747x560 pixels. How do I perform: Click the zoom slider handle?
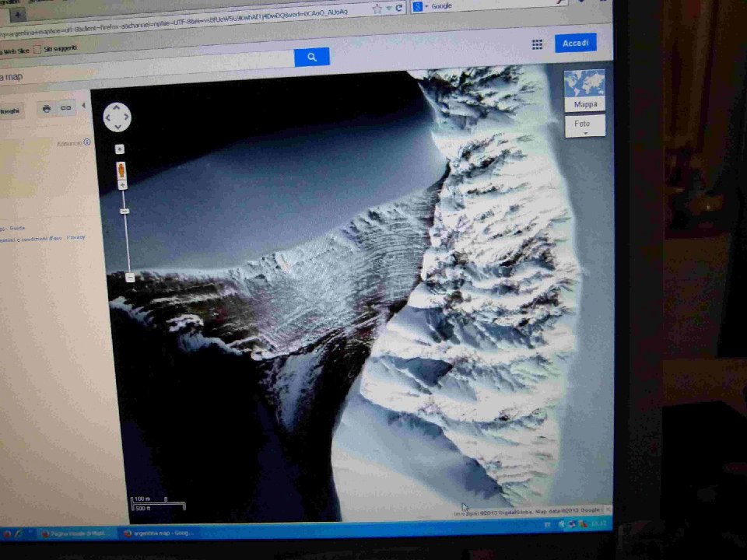tap(124, 211)
